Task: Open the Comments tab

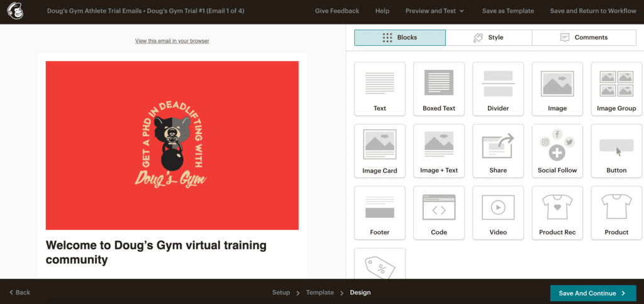Action: click(584, 37)
